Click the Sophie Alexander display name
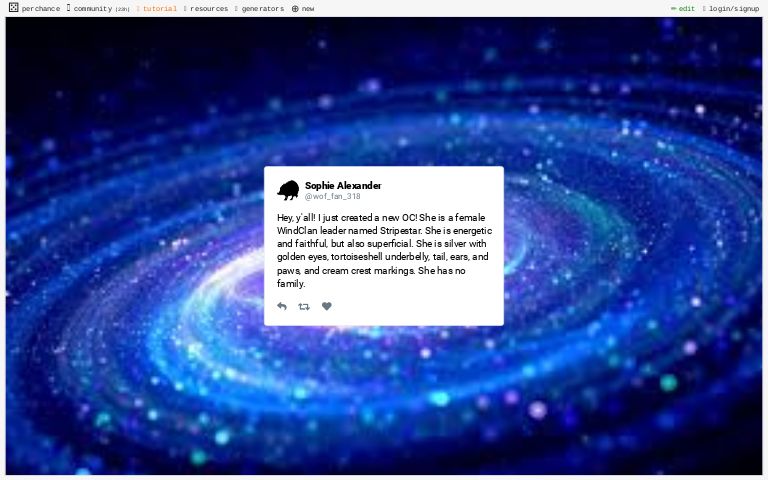 click(343, 186)
